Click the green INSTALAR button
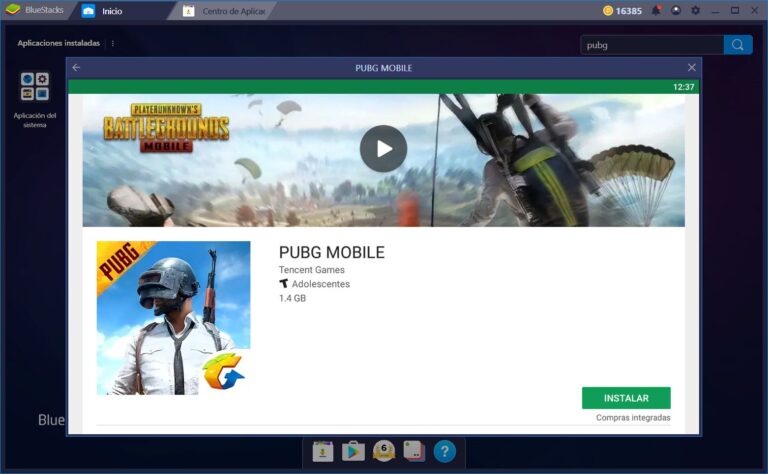This screenshot has width=768, height=474. click(x=626, y=398)
